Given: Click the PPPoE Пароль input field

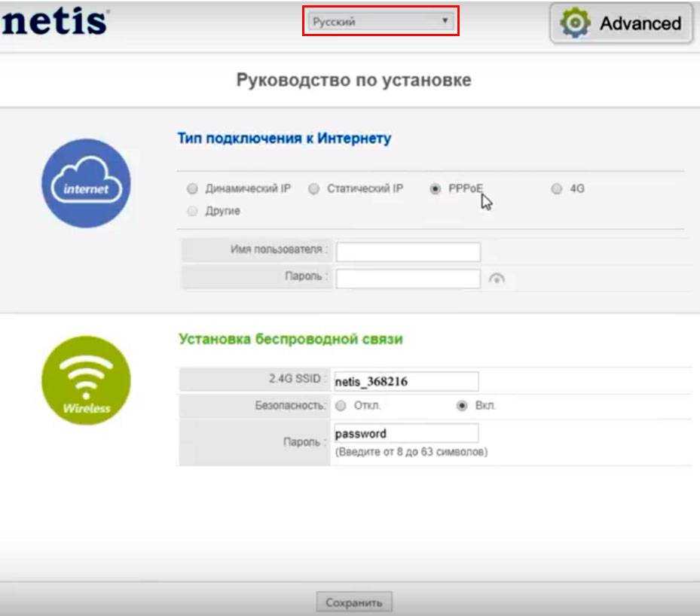Looking at the screenshot, I should [408, 279].
